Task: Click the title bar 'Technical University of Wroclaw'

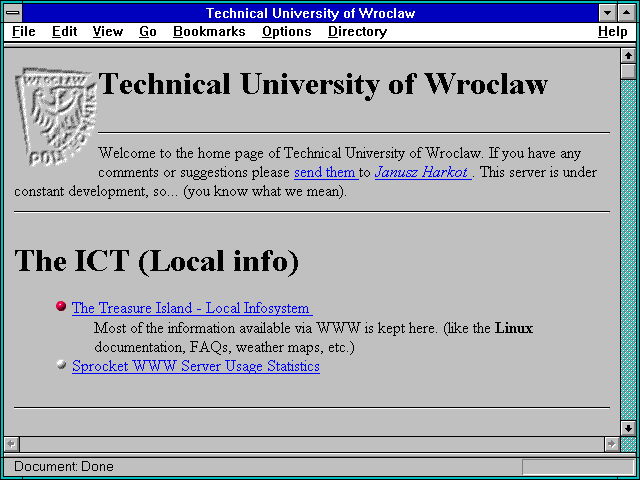Action: (x=310, y=13)
